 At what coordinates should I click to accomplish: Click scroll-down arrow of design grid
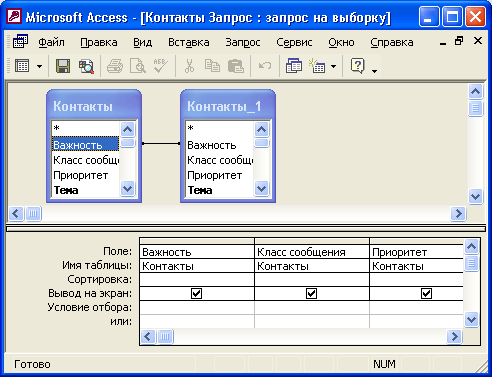[x=471, y=320]
